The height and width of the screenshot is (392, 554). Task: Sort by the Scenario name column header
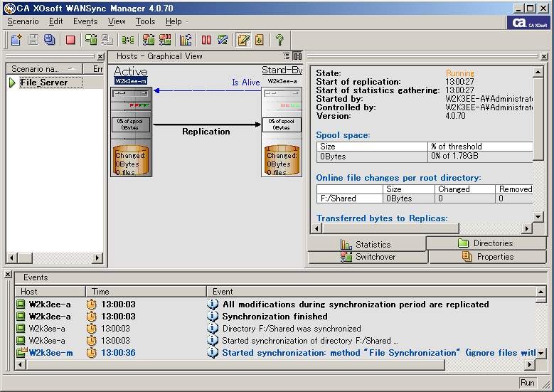[x=44, y=69]
